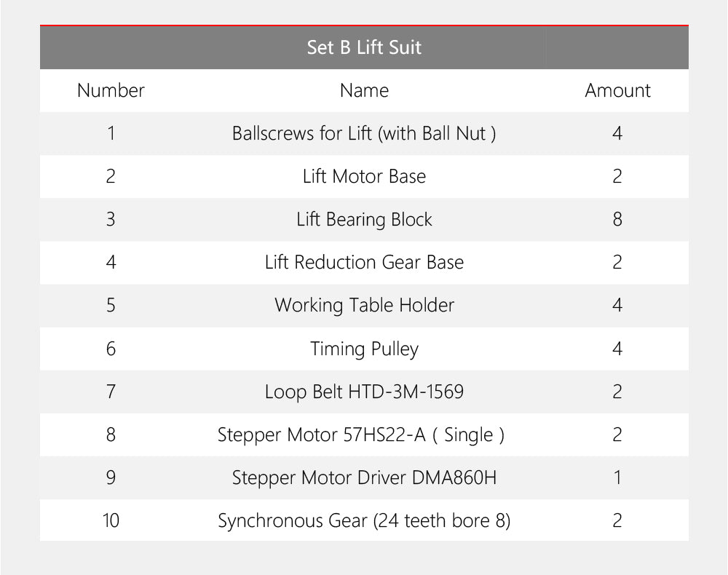Select the 'Amount' column header
Image resolution: width=728 pixels, height=575 pixels.
[617, 91]
